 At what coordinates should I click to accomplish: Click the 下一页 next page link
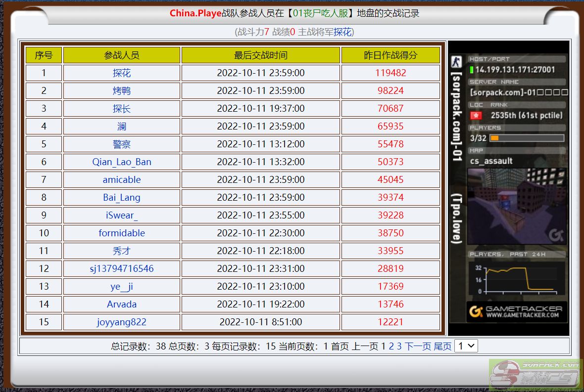pos(418,347)
